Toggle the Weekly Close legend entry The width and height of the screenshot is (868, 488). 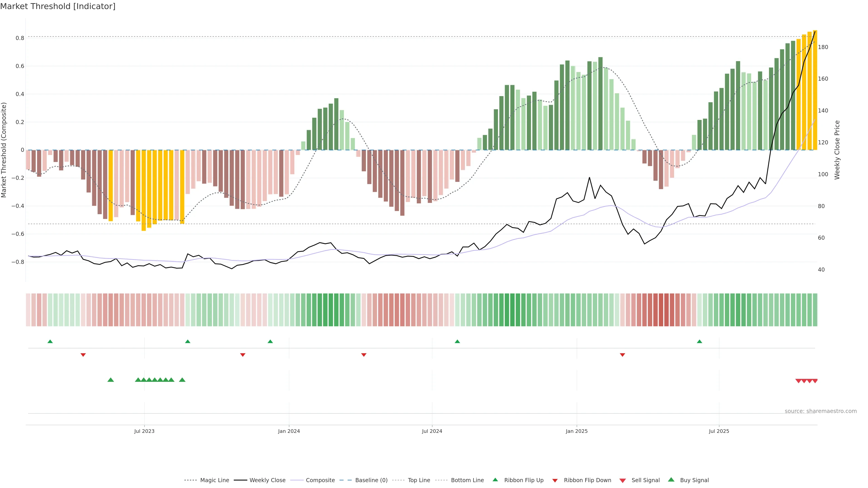click(267, 480)
